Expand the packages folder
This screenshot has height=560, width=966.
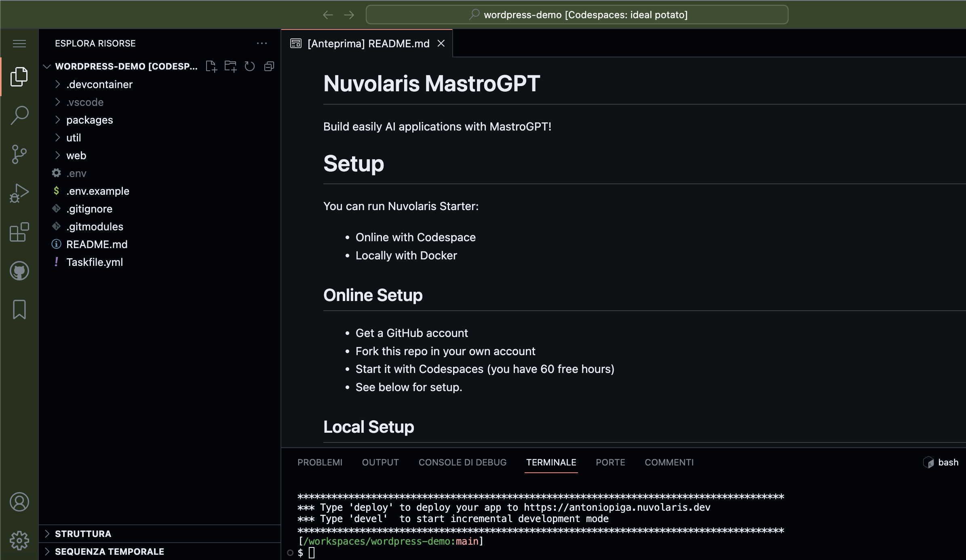[x=57, y=120]
